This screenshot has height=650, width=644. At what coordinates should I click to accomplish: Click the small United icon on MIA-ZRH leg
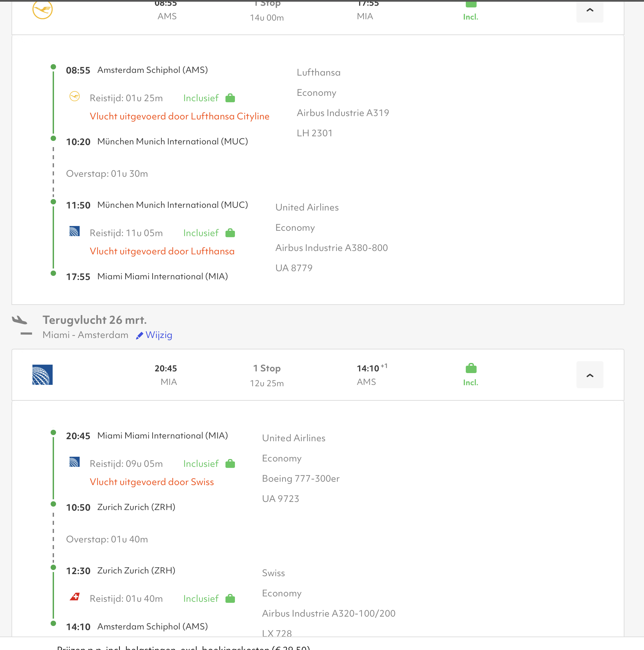75,462
